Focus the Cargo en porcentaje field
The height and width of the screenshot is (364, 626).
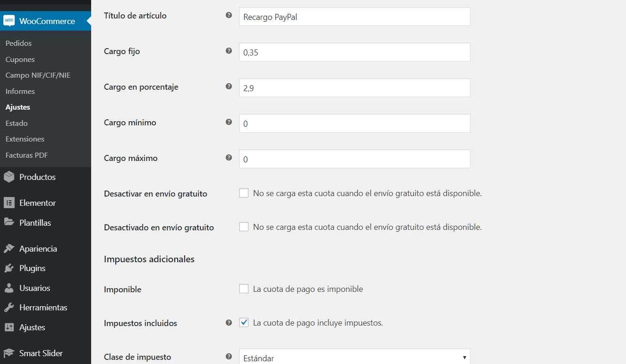354,88
